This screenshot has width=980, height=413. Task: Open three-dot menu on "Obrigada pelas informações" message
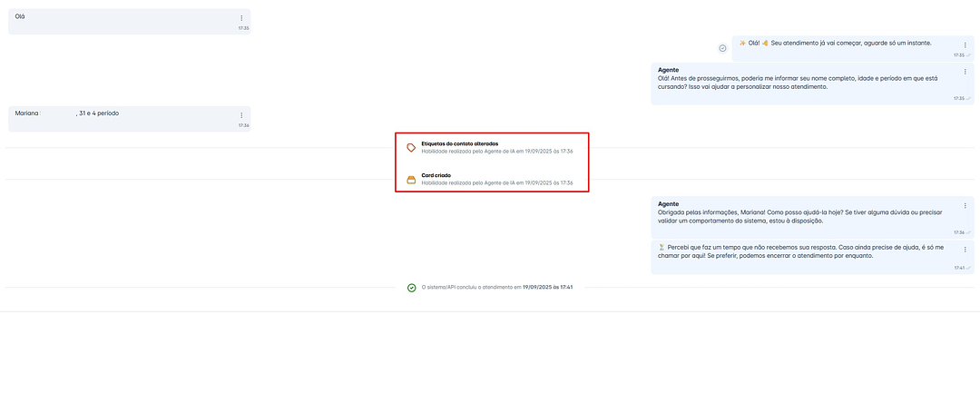pos(965,207)
